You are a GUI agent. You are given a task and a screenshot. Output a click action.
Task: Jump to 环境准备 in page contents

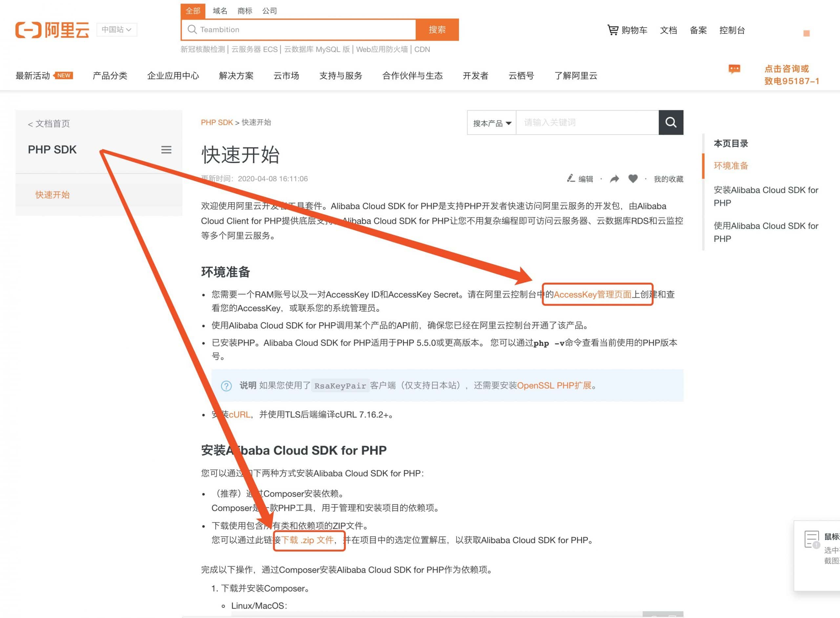point(730,166)
